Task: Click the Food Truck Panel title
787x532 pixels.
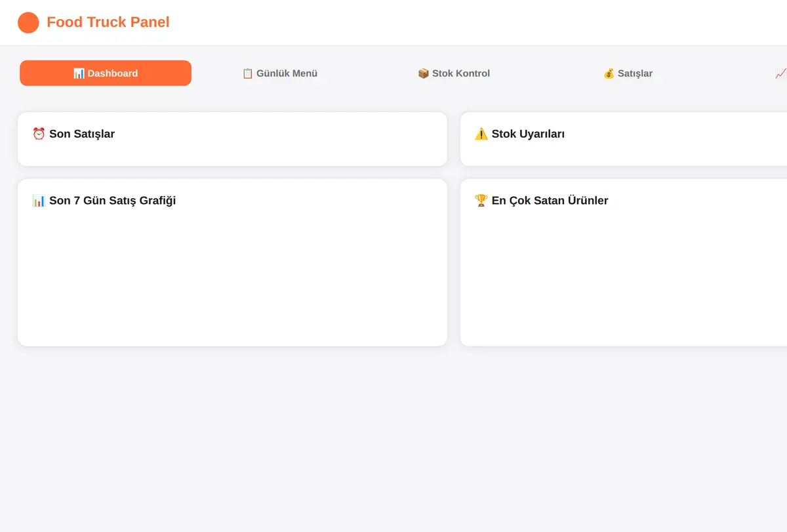Action: coord(108,22)
